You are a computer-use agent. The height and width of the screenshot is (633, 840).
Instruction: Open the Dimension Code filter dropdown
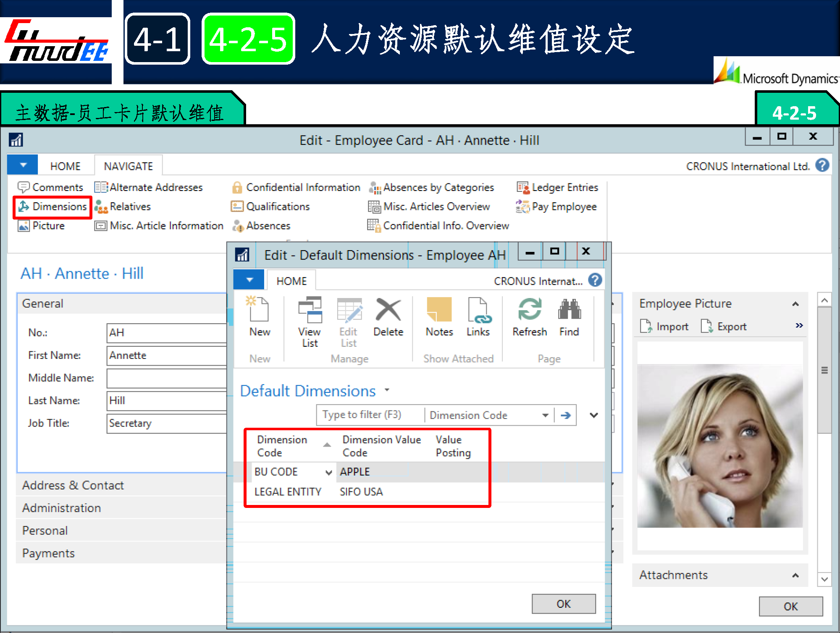click(x=545, y=415)
